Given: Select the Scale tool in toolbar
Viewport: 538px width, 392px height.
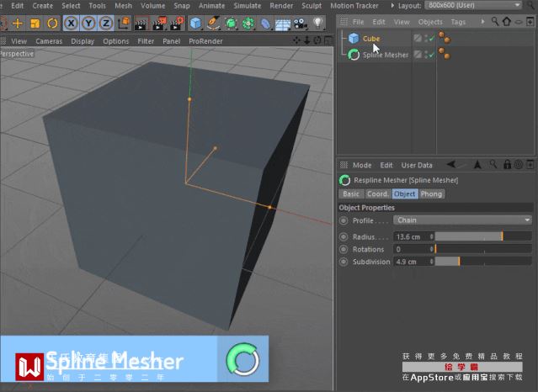Looking at the screenshot, I should [35, 24].
